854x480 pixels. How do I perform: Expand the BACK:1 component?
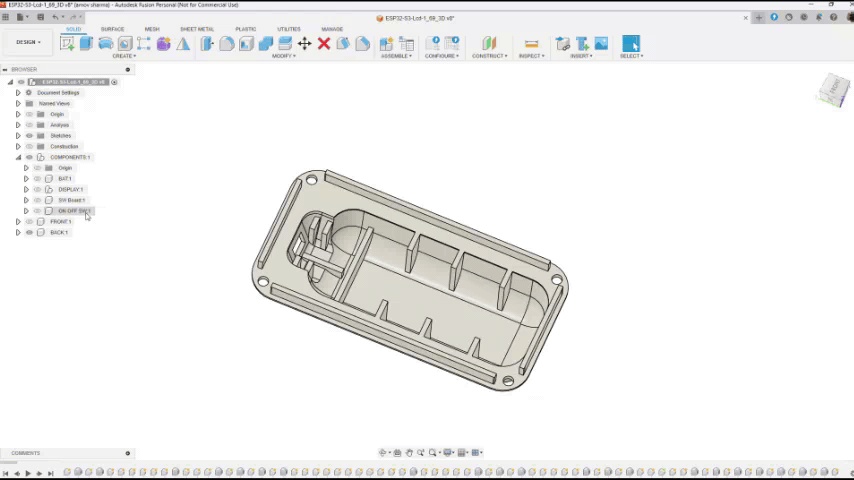[18, 233]
